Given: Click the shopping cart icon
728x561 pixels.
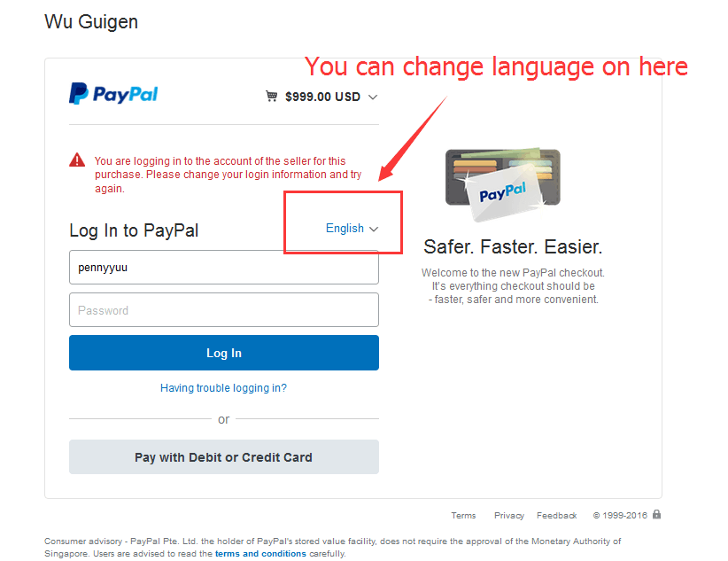Looking at the screenshot, I should pos(271,97).
